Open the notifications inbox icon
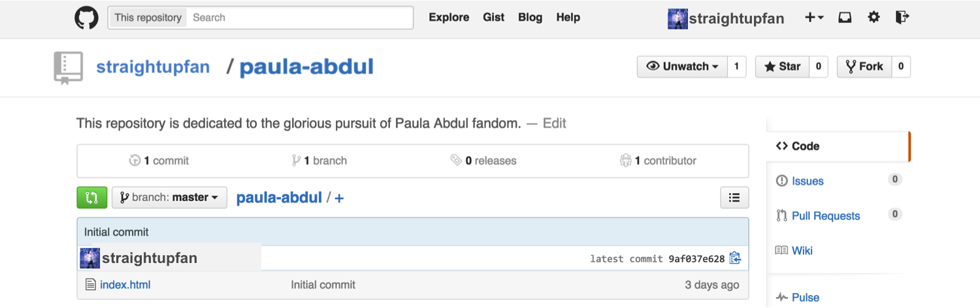This screenshot has width=980, height=308. [845, 18]
